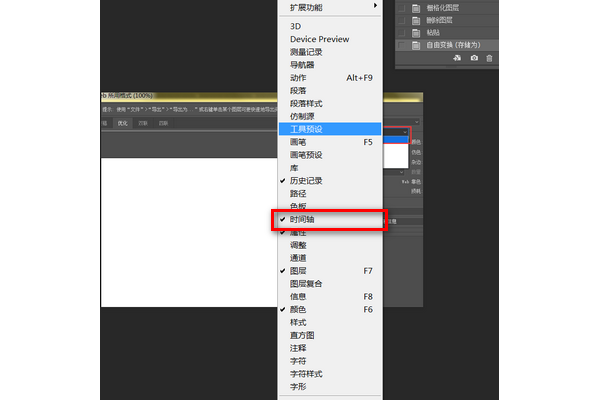
Task: Set history brush source for 栅格化图层
Action: tap(401, 8)
